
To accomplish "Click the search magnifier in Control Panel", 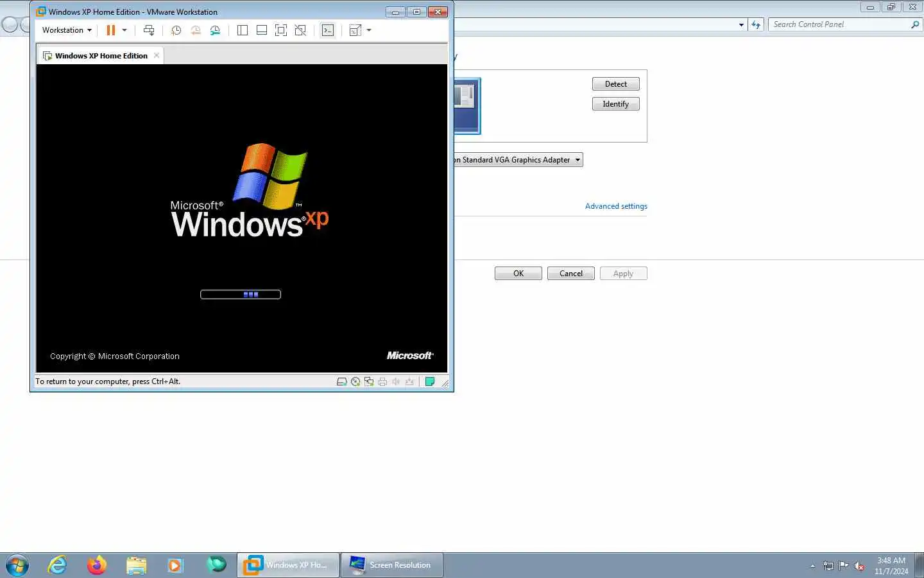I will coord(915,24).
